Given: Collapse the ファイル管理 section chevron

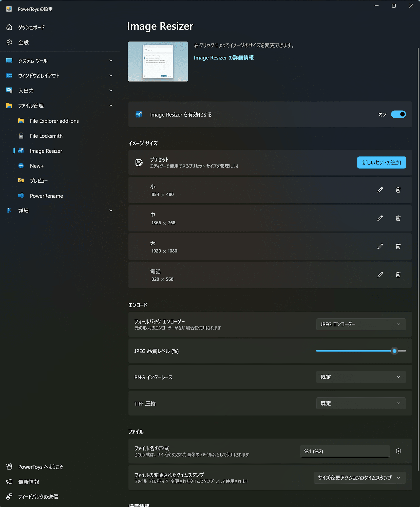Looking at the screenshot, I should pyautogui.click(x=111, y=105).
